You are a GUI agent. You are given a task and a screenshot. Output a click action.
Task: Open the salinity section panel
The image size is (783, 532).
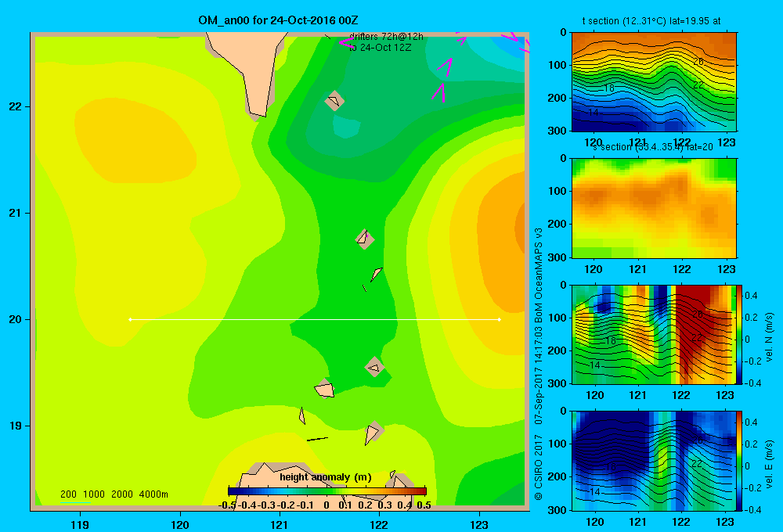[654, 208]
